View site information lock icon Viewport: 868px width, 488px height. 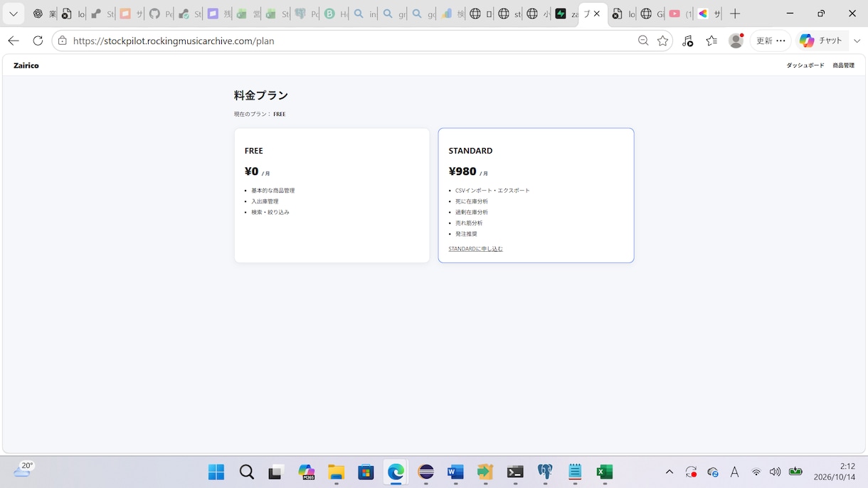63,41
